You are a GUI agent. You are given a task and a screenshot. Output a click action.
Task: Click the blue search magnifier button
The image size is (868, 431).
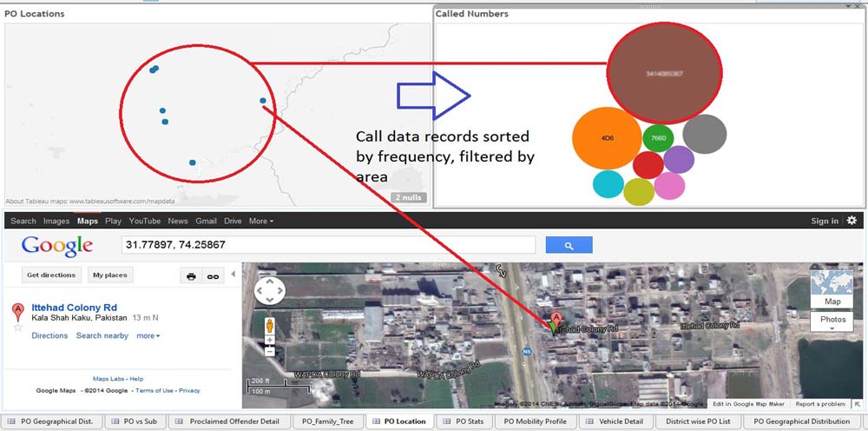pos(569,246)
